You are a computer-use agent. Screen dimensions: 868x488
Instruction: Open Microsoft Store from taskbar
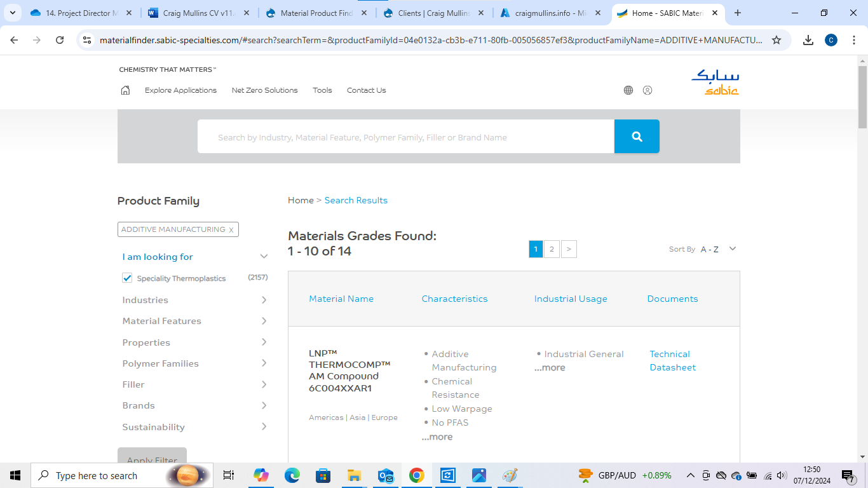click(x=323, y=475)
